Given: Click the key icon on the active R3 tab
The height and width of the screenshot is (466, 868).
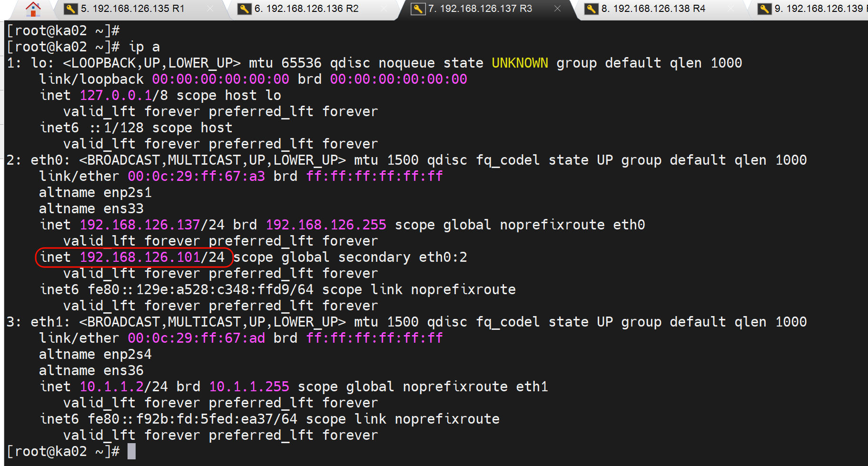Looking at the screenshot, I should click(x=418, y=8).
